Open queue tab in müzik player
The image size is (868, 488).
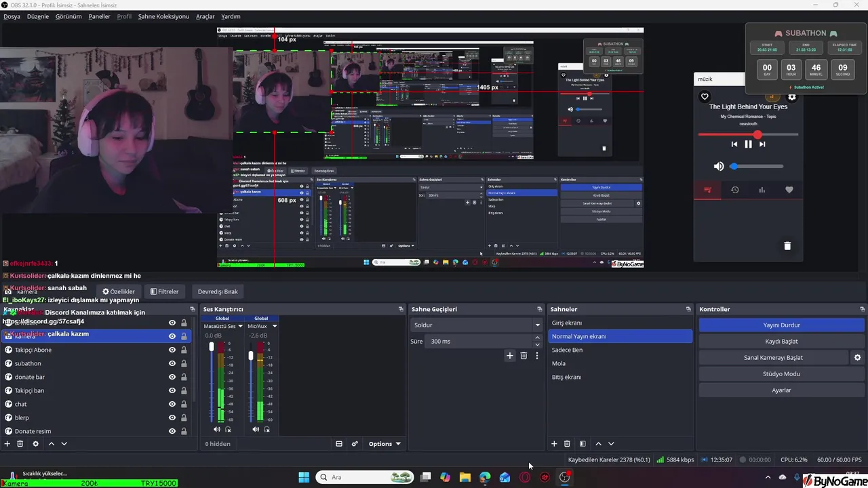pos(707,190)
